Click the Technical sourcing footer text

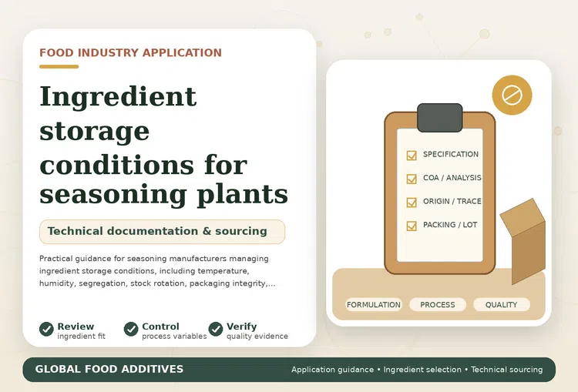[x=507, y=370]
